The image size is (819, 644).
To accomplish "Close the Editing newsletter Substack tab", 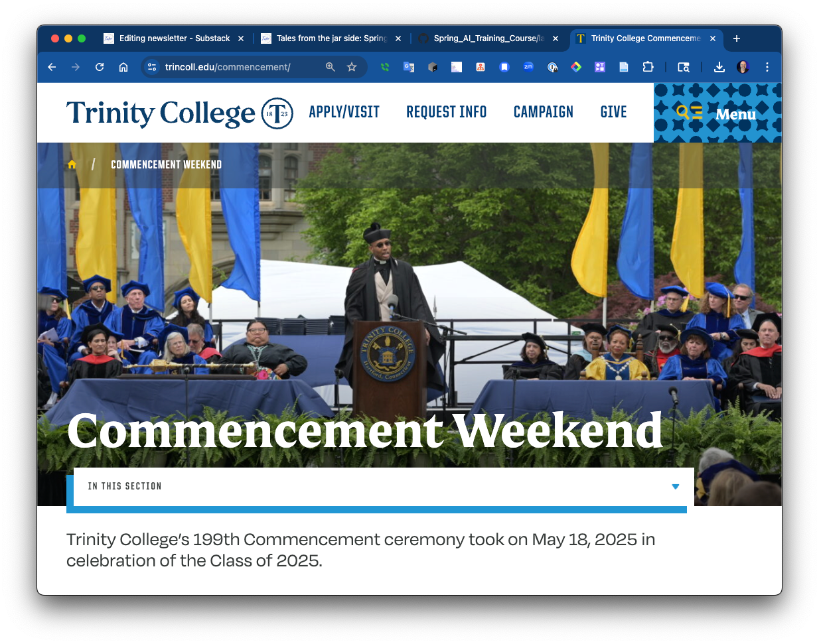I will click(241, 38).
